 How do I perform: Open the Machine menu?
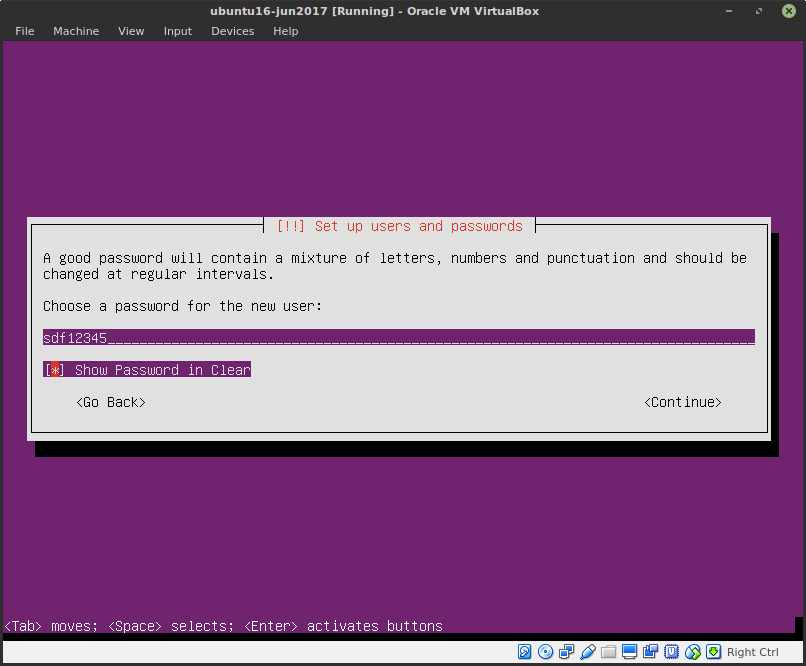pyautogui.click(x=76, y=31)
